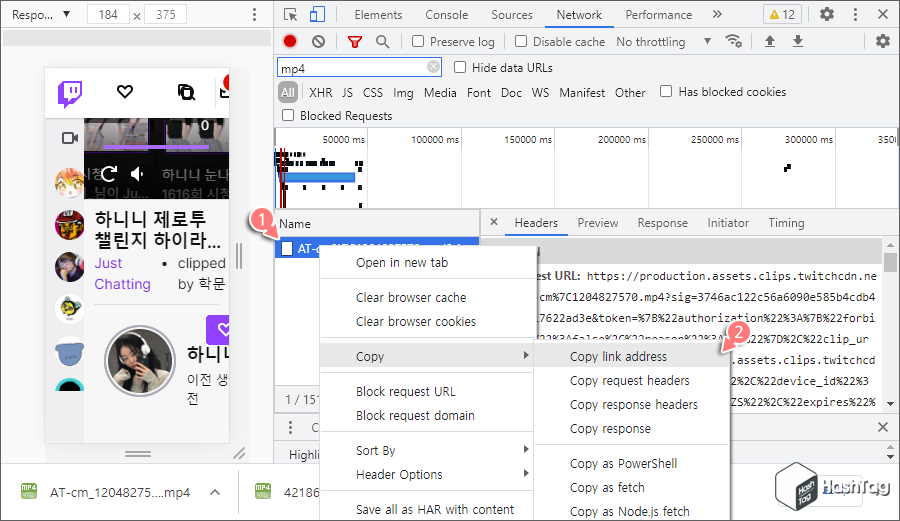Screen dimensions: 900x521
Task: Mute the clip volume speaker icon
Action: pyautogui.click(x=137, y=173)
